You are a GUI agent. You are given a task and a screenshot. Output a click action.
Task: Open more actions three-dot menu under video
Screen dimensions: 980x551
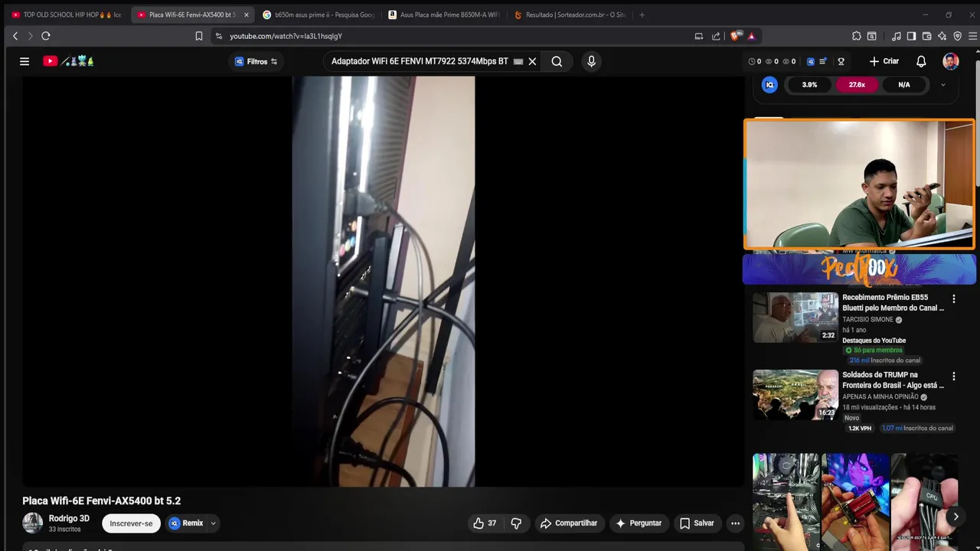(735, 523)
